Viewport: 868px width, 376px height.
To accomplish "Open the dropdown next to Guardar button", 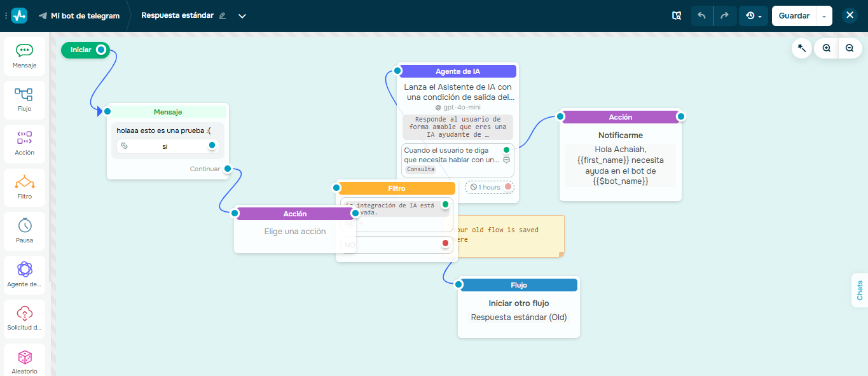I will (823, 15).
